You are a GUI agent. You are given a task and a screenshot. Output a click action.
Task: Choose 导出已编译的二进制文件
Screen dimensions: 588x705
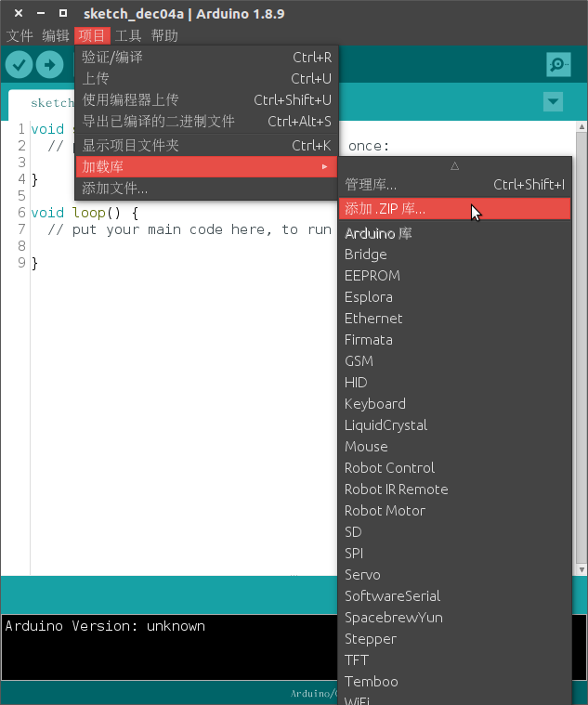coord(206,121)
